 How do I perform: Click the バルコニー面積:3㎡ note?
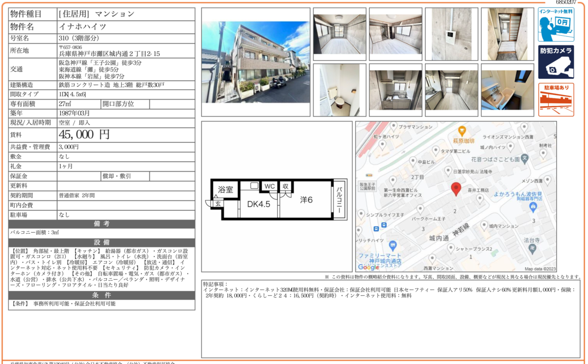[x=34, y=232]
